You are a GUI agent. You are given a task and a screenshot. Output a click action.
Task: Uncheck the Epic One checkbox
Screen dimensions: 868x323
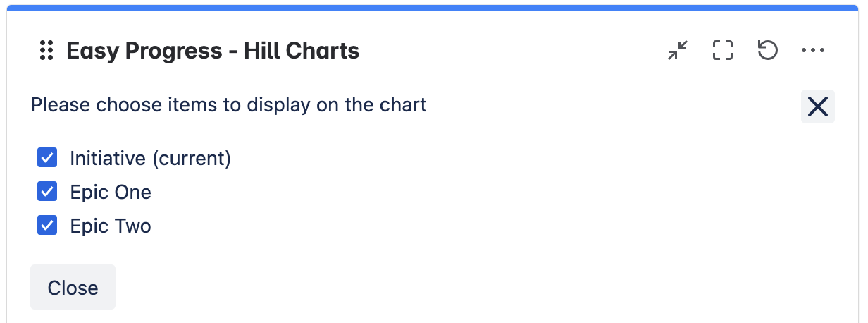pyautogui.click(x=47, y=192)
